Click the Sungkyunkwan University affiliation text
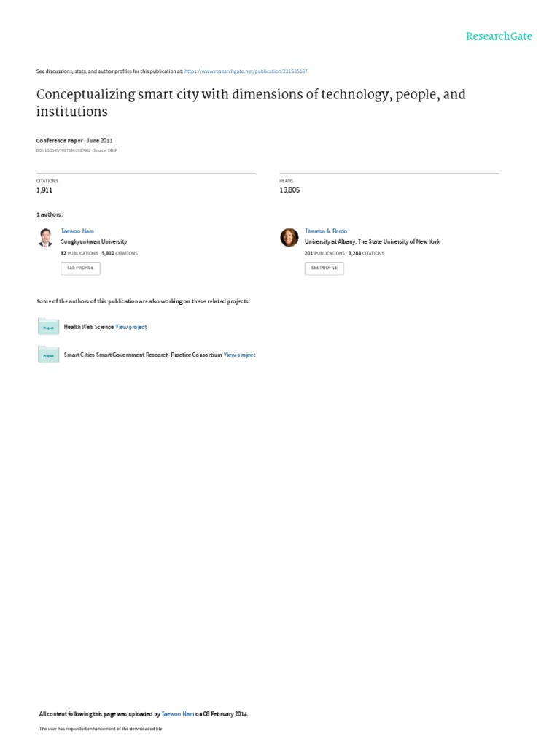This screenshot has width=560, height=747. coord(94,241)
